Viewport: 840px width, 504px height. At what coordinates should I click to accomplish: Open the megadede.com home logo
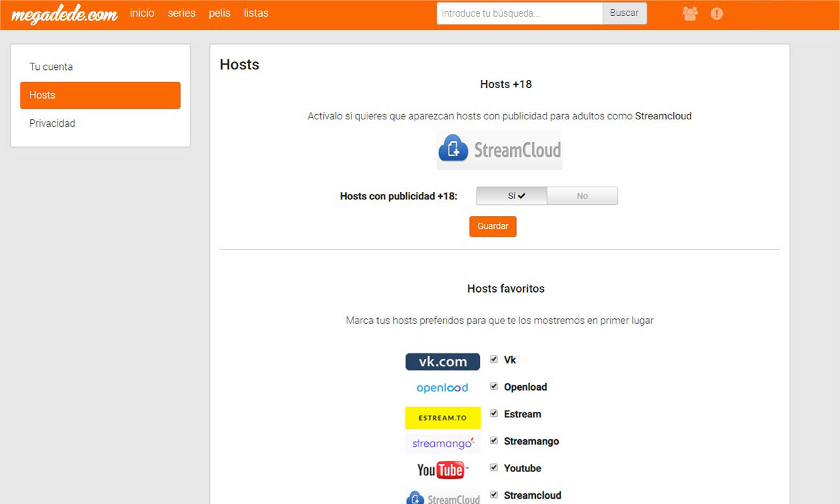[65, 14]
